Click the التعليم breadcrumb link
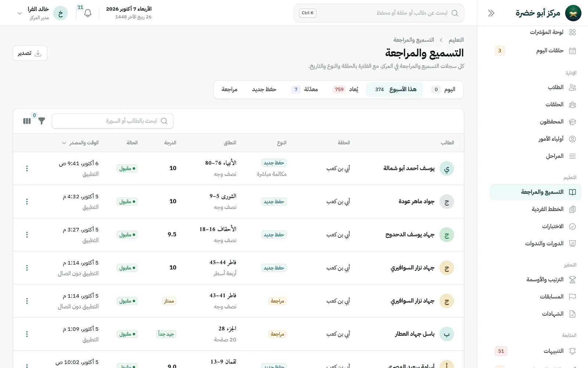Image resolution: width=588 pixels, height=368 pixels. click(456, 40)
